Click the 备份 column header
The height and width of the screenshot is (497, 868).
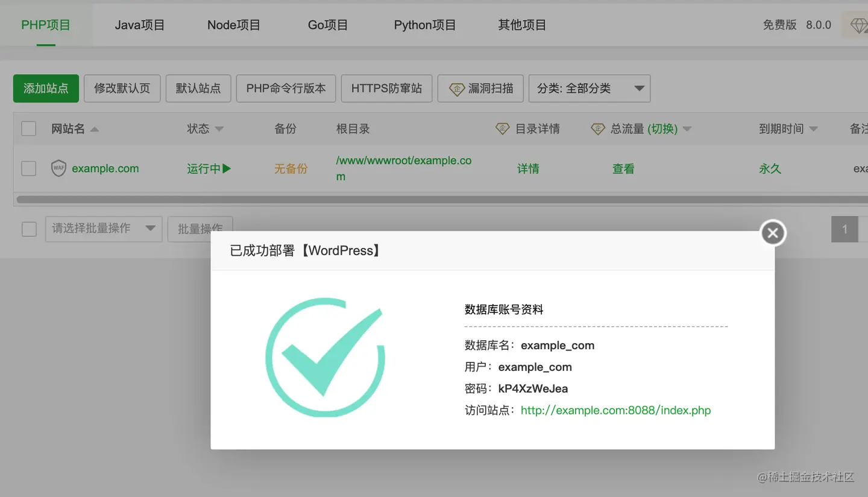click(x=285, y=128)
